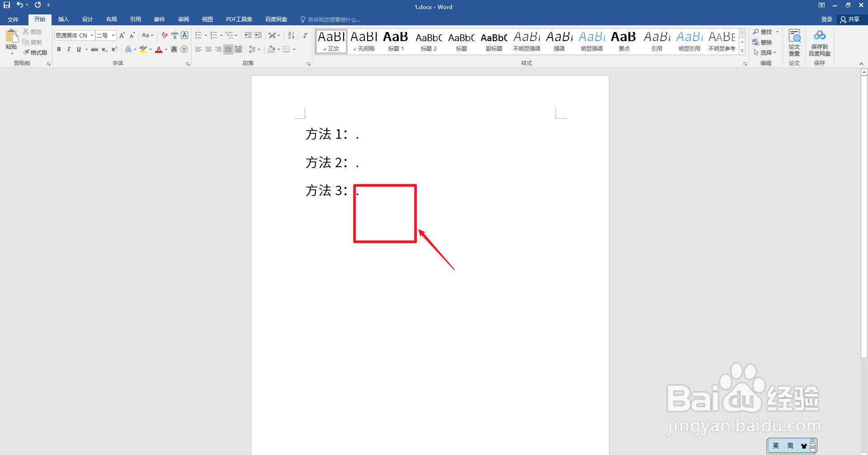Click the Replace (替换) button
868x455 pixels.
pyautogui.click(x=762, y=42)
